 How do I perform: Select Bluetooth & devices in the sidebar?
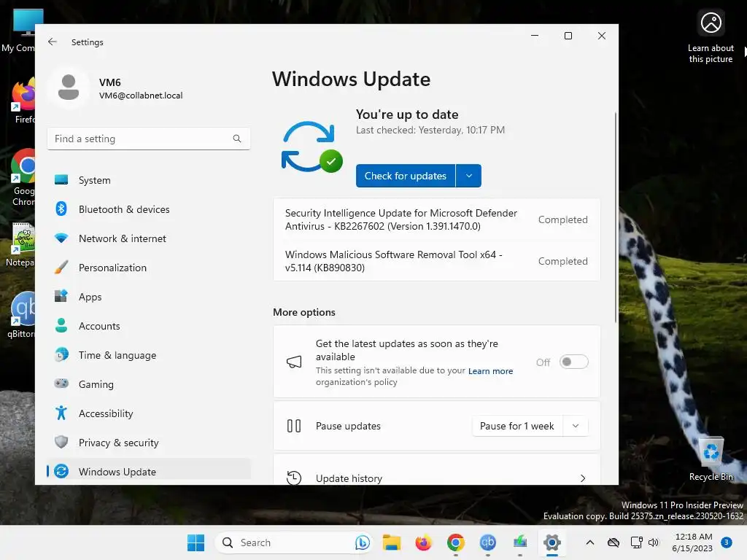[149, 209]
